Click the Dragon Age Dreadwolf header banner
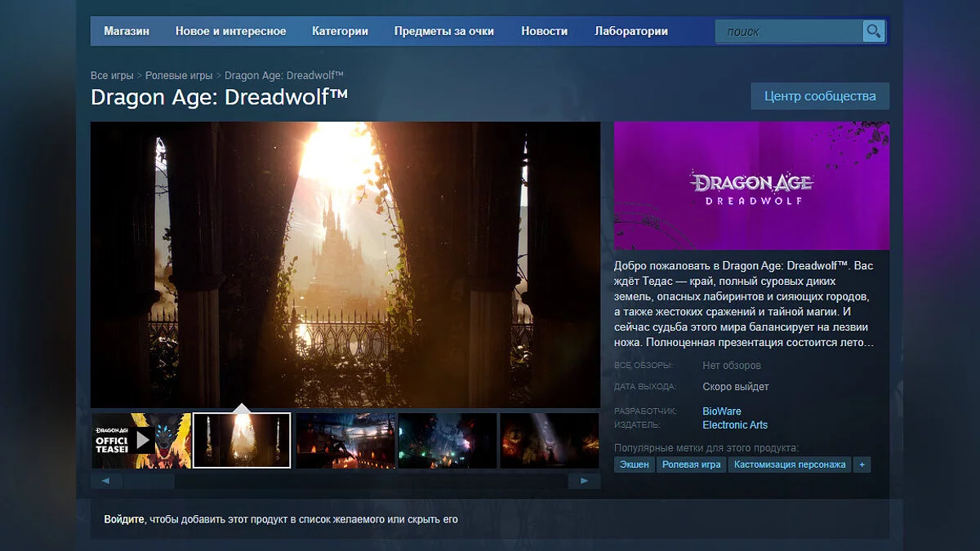Screen dimensions: 980x551 tap(751, 185)
